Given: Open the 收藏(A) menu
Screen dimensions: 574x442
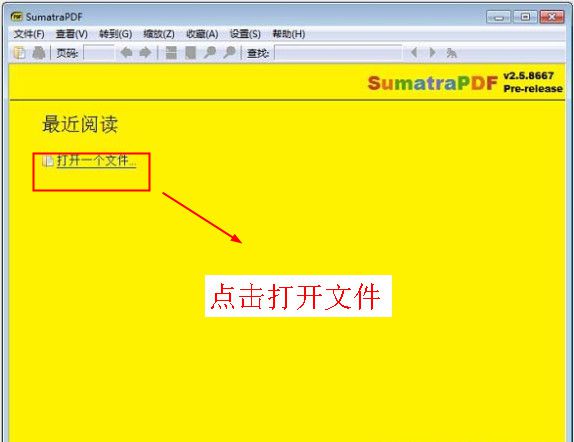Looking at the screenshot, I should point(202,34).
